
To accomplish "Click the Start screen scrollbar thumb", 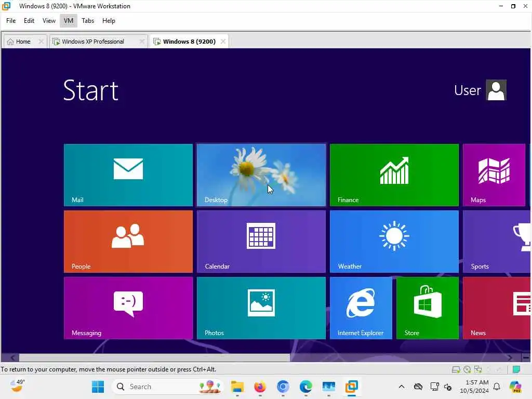I will [x=154, y=357].
